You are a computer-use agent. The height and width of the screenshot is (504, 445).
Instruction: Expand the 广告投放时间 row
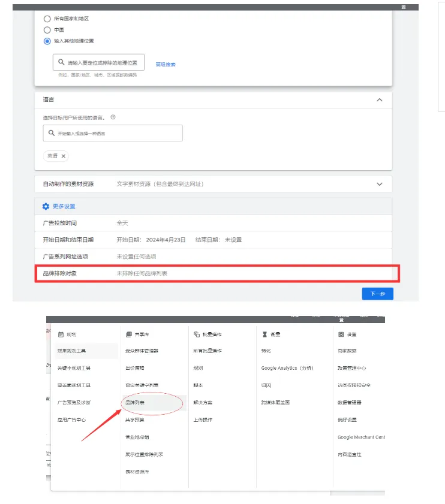click(214, 223)
